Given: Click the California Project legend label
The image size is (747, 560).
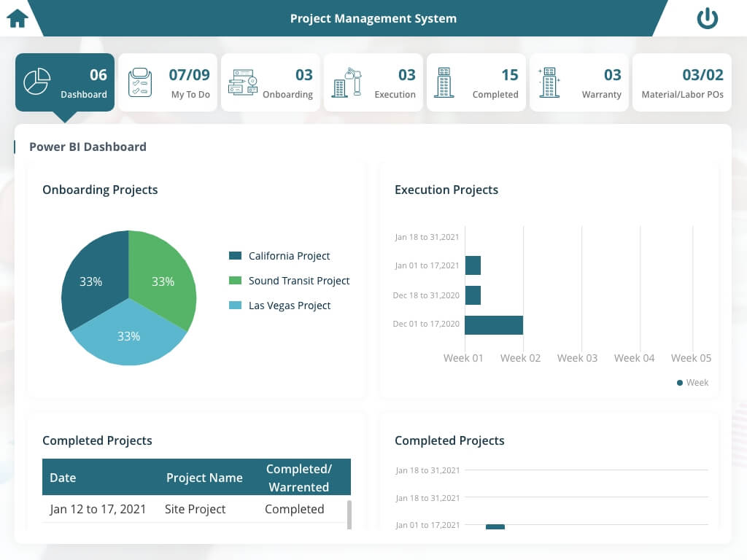Looking at the screenshot, I should 289,256.
